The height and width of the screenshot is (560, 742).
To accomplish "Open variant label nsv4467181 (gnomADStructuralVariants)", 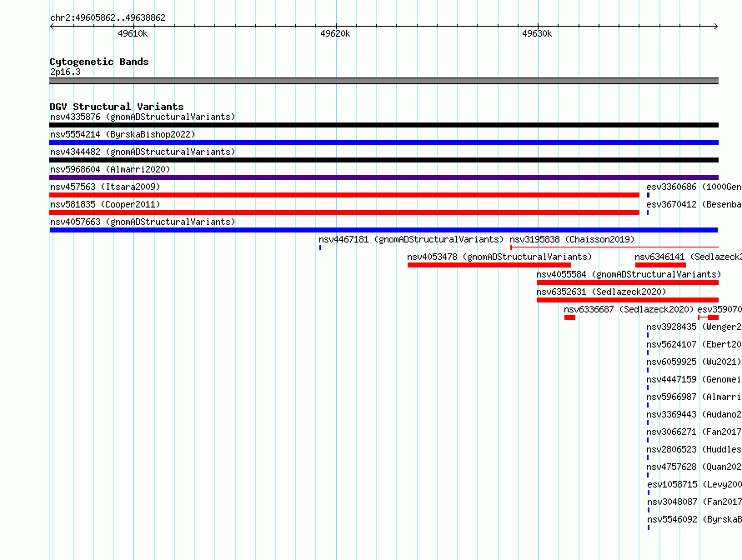I will (411, 239).
